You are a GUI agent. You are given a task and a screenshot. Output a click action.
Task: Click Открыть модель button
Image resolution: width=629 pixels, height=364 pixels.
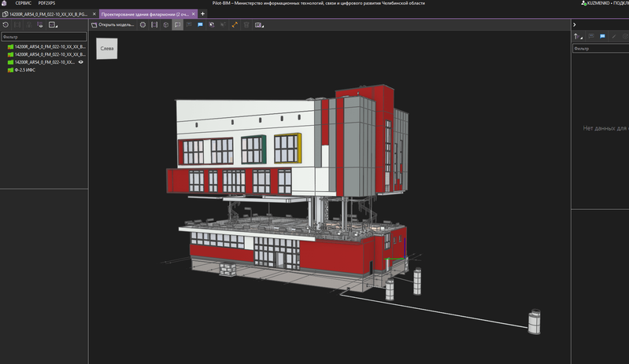click(x=113, y=25)
